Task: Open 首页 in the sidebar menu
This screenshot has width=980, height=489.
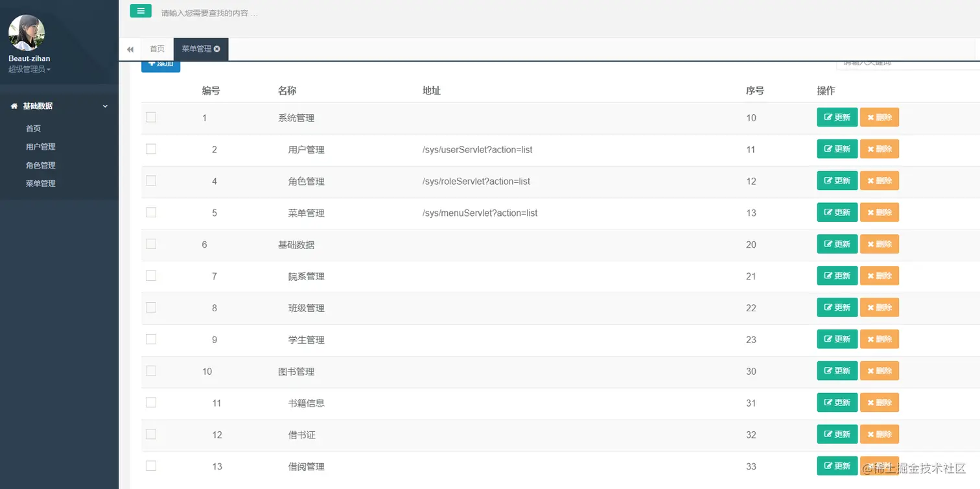Action: tap(34, 128)
